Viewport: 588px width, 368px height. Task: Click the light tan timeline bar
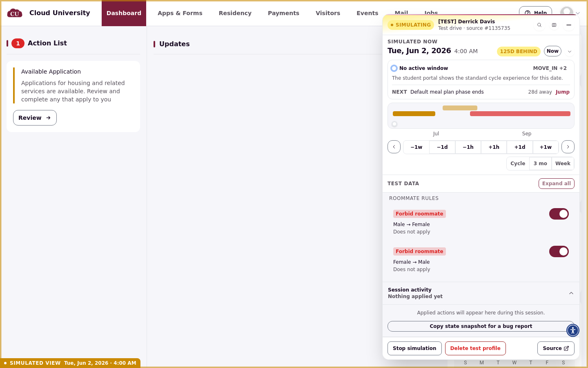click(x=460, y=108)
